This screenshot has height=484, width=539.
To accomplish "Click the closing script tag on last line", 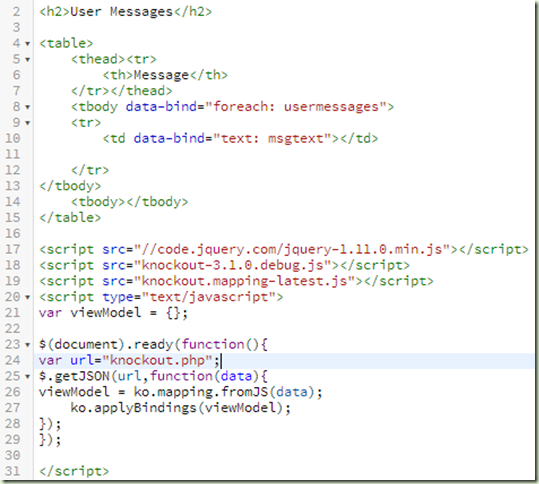I will pos(74,471).
